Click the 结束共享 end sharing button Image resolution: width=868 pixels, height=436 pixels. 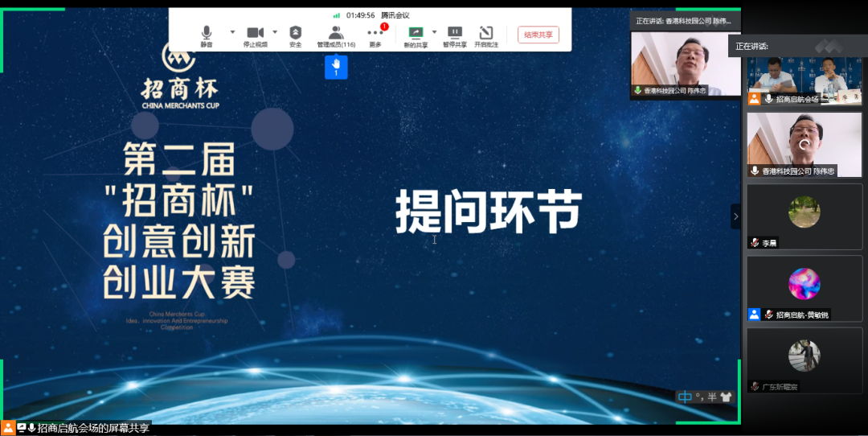[x=538, y=35]
